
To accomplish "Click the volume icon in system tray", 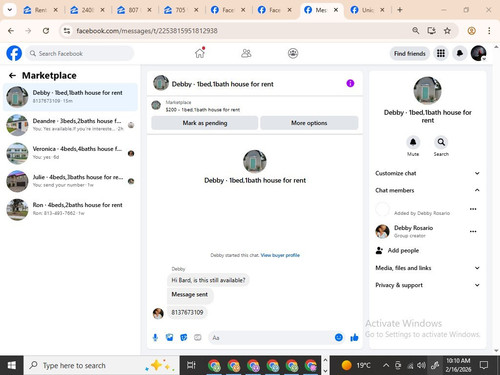I will coord(421,365).
